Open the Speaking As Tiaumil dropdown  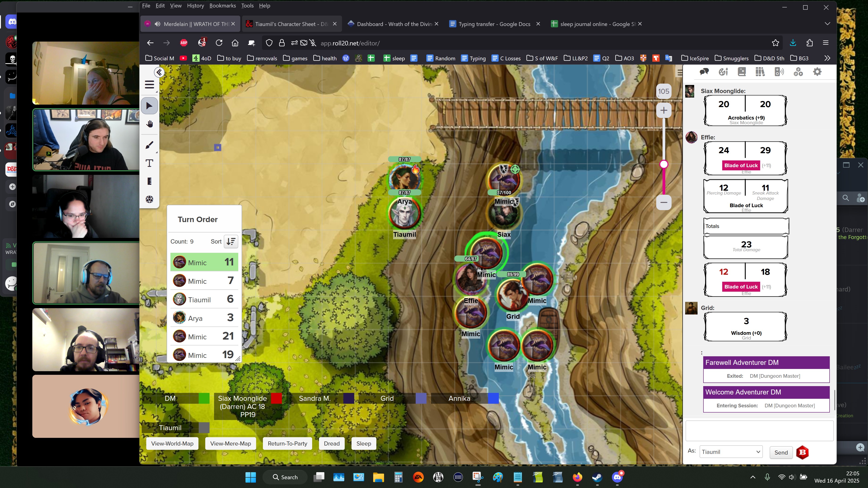[x=731, y=452]
